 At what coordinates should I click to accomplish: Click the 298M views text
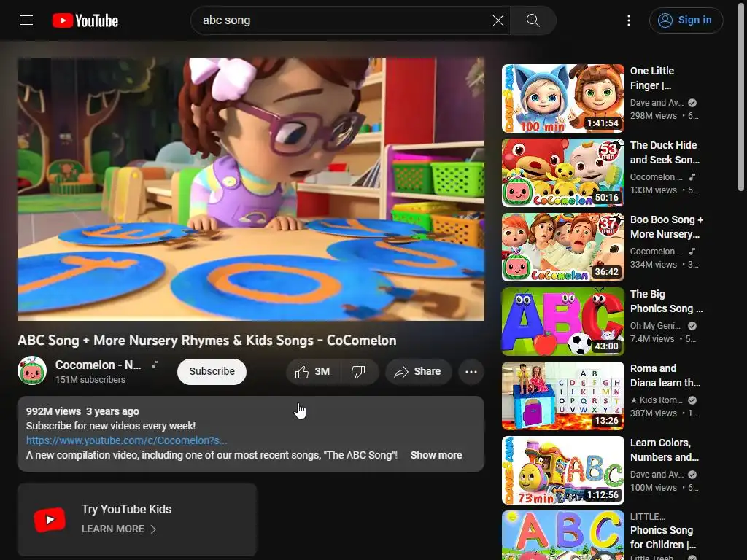click(653, 116)
